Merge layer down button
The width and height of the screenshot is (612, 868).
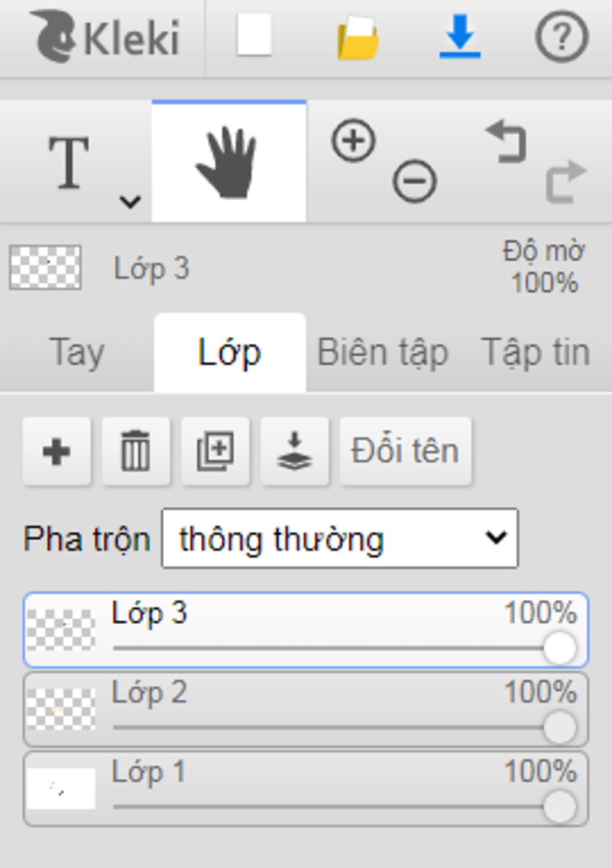[295, 451]
